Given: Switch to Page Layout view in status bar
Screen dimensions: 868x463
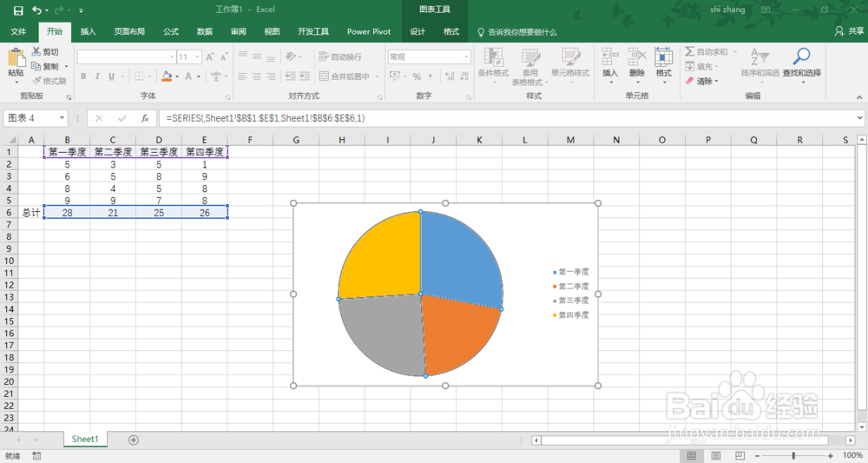Looking at the screenshot, I should (x=716, y=456).
